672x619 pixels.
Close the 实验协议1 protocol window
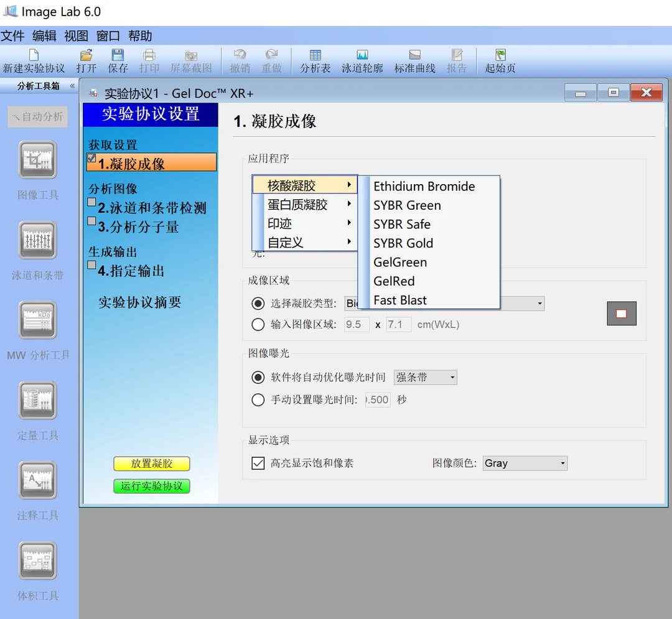pyautogui.click(x=646, y=93)
